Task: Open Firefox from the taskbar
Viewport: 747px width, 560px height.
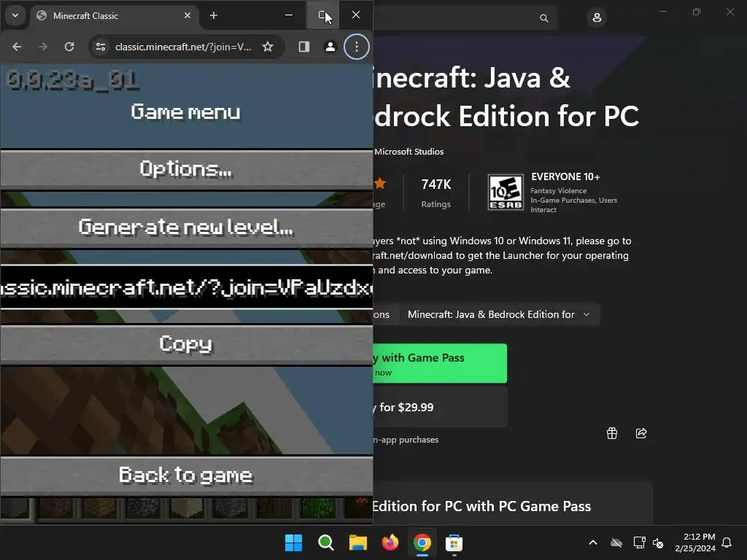Action: tap(390, 542)
